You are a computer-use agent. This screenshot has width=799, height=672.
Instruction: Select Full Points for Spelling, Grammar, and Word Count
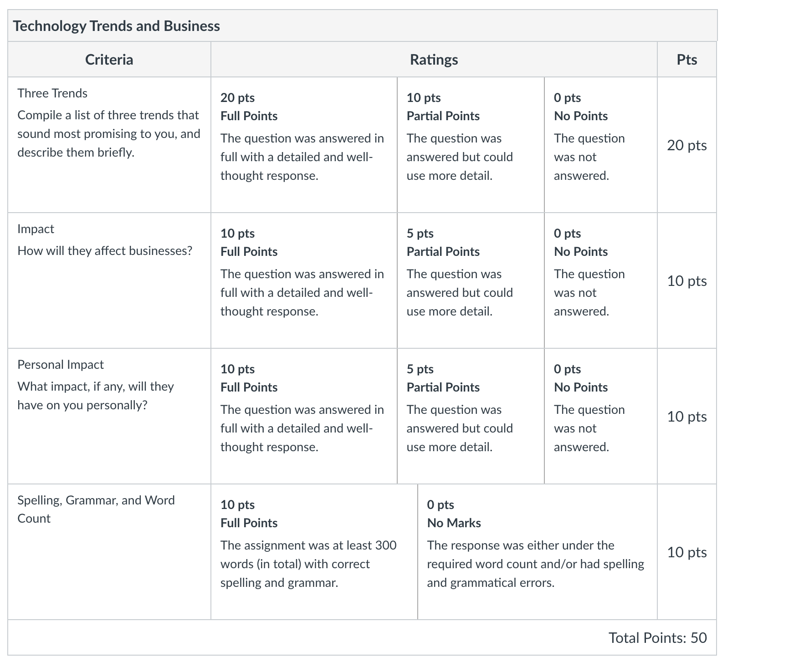[x=314, y=552]
